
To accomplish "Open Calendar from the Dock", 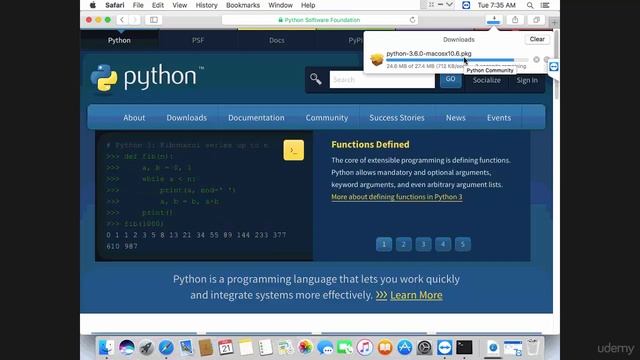I will point(225,347).
